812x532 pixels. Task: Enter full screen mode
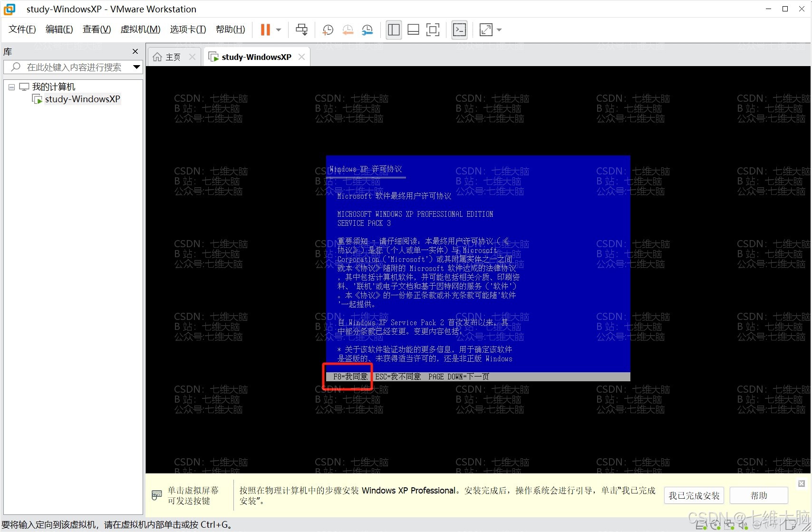pyautogui.click(x=433, y=30)
